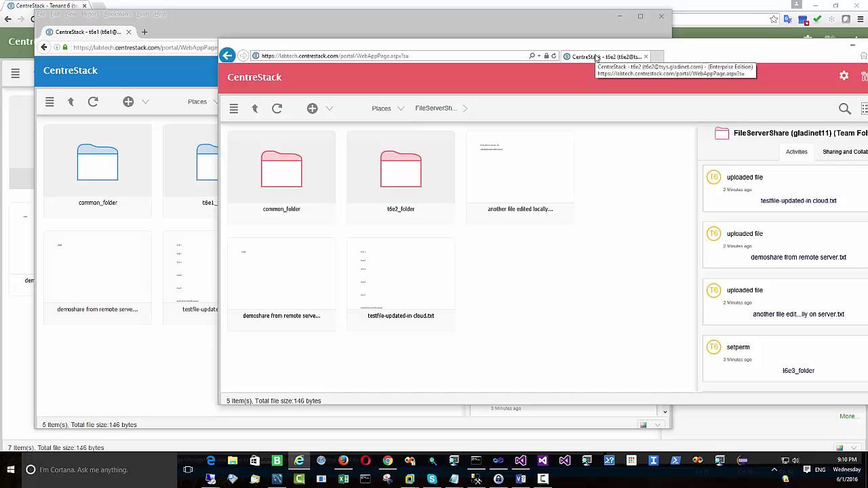Click the Firefox back button
868x488 pixels.
click(x=44, y=47)
